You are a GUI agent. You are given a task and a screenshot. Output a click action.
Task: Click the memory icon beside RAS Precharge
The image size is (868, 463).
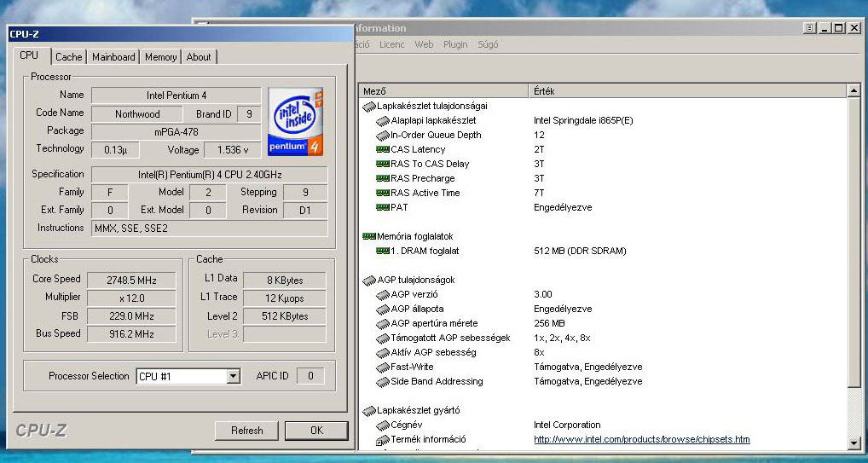(383, 177)
